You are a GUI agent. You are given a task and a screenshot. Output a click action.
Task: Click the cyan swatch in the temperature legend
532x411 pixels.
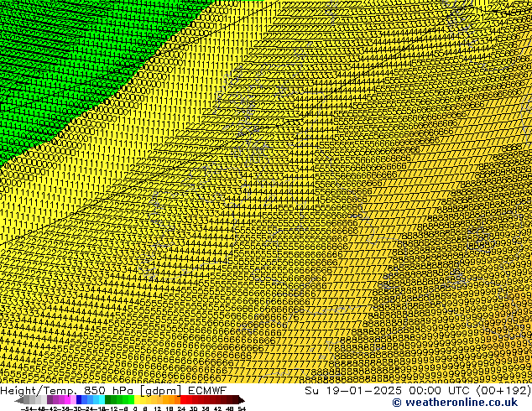coord(102,399)
